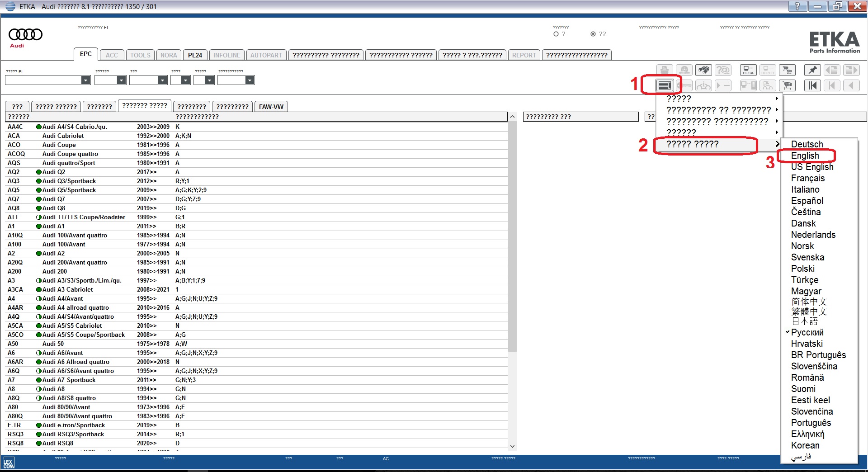868x472 pixels.
Task: Click the '????????? ???' column header on the right
Action: tap(580, 117)
